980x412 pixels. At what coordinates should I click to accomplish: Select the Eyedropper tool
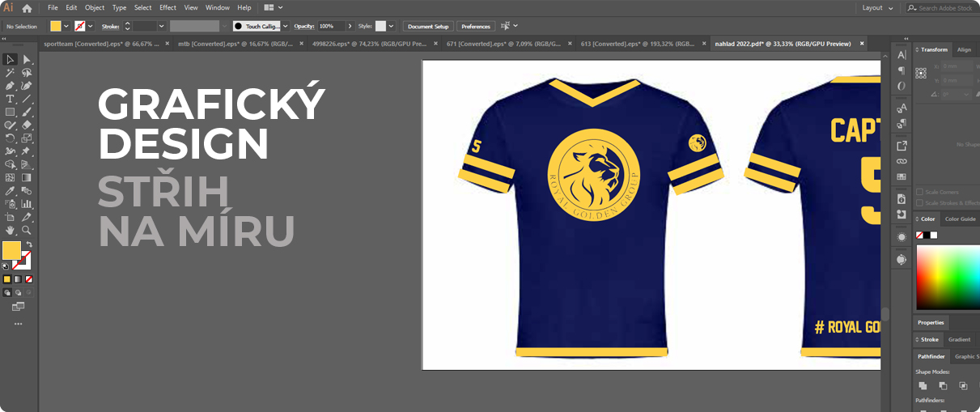tap(10, 190)
